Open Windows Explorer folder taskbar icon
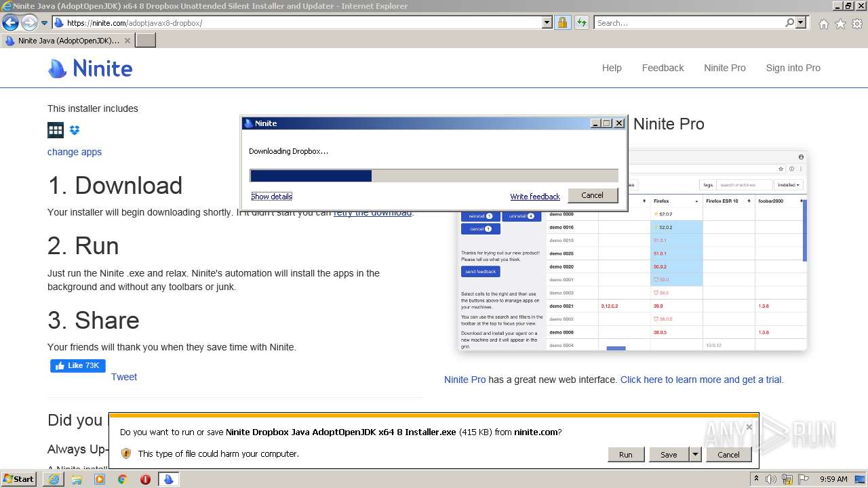868x488 pixels. [x=77, y=479]
